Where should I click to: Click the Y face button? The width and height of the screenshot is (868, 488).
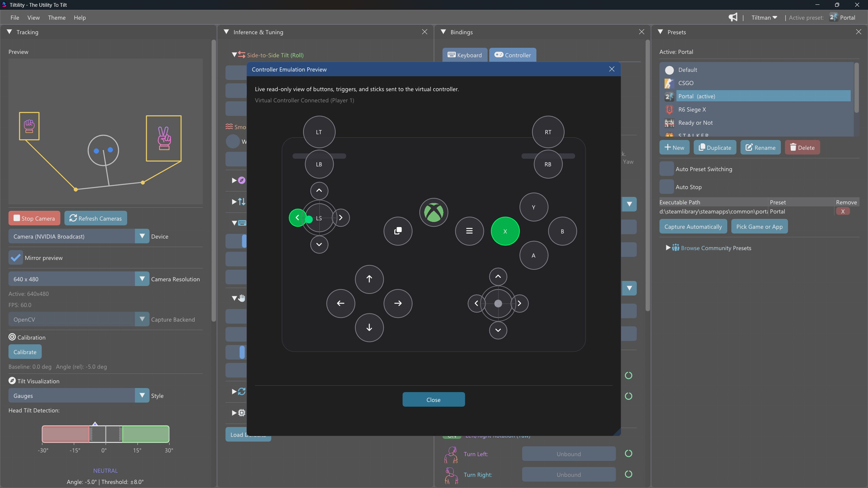534,207
